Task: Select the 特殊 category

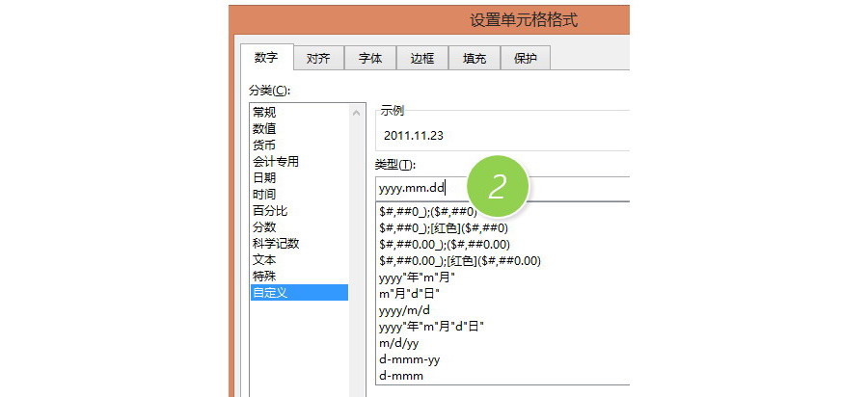Action: 300,276
